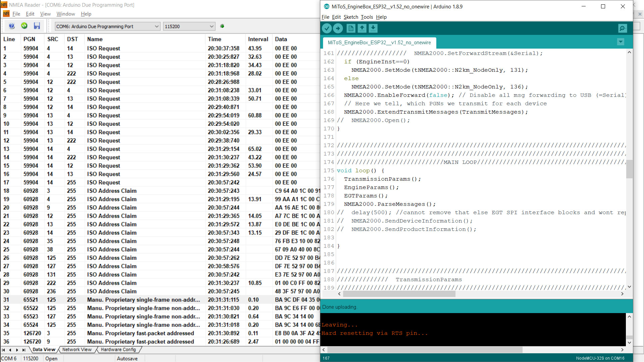Start recording via the green globe icon
The height and width of the screenshot is (362, 644).
pyautogui.click(x=24, y=26)
